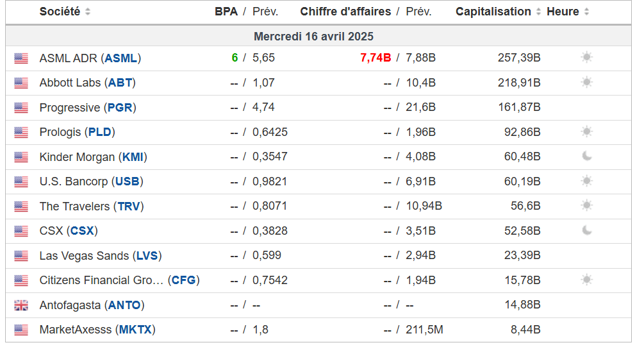Click the sun icon in Citizens Financial row

coord(586,280)
